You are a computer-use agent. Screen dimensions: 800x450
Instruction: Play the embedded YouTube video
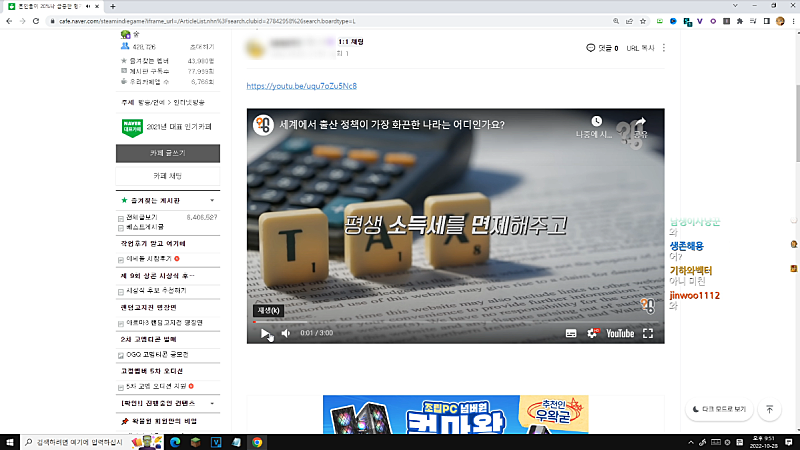pyautogui.click(x=266, y=333)
